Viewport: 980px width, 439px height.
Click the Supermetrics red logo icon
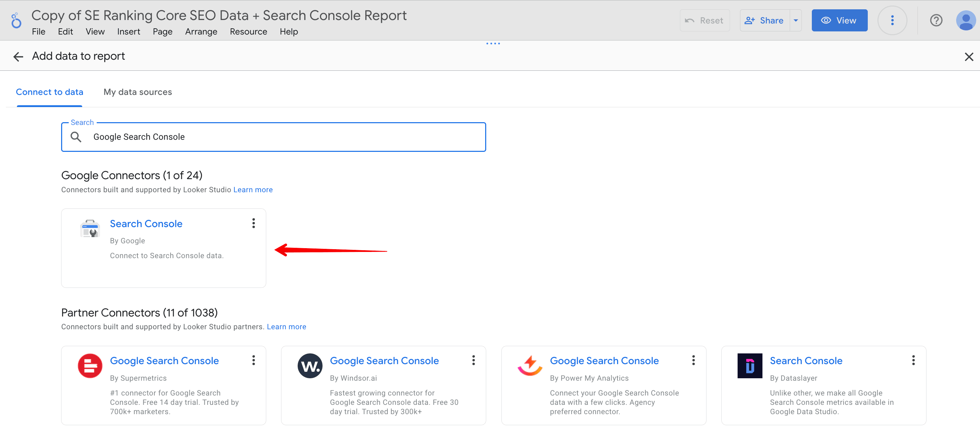click(90, 365)
